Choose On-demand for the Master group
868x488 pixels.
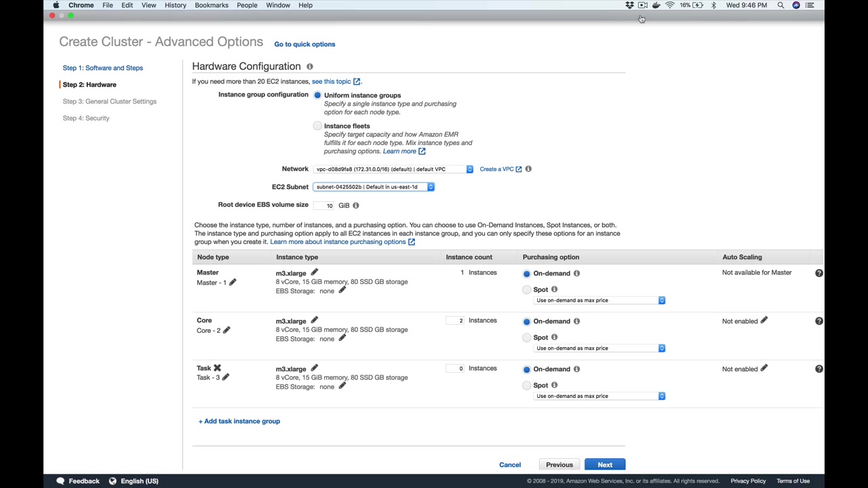tap(527, 274)
